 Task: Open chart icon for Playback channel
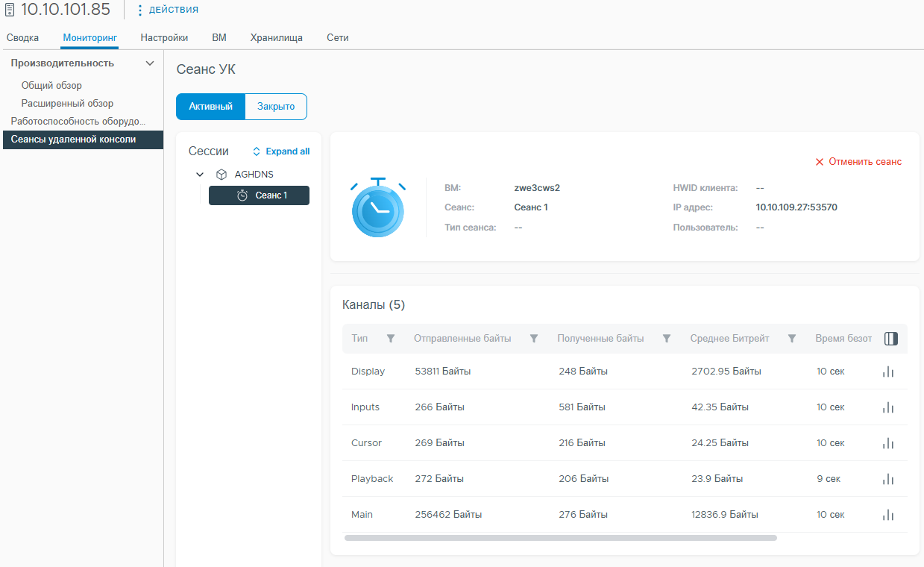[887, 479]
